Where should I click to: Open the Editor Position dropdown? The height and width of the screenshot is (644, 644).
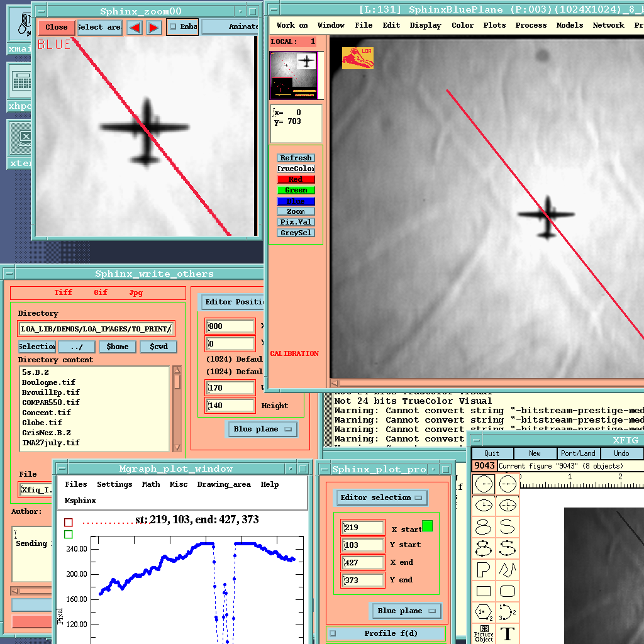pos(233,302)
